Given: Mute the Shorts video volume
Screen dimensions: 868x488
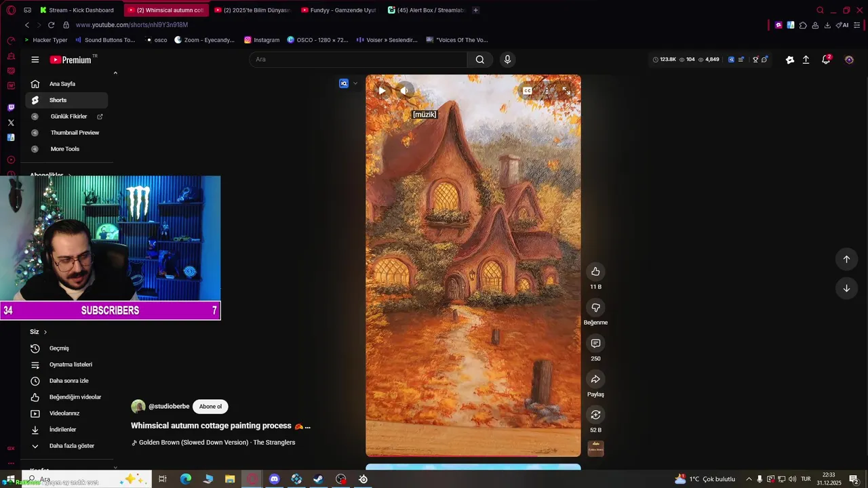Looking at the screenshot, I should point(404,90).
